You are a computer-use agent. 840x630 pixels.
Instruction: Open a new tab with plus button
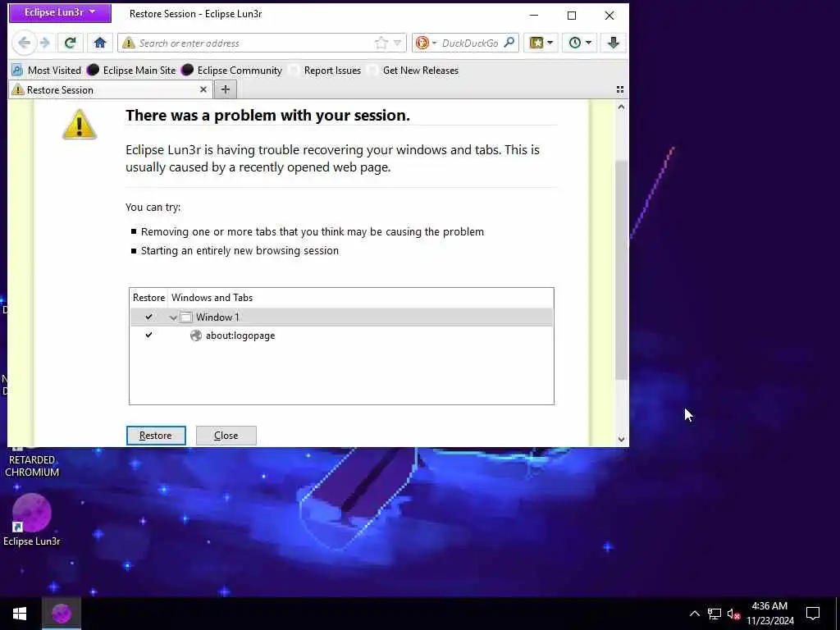click(x=226, y=90)
